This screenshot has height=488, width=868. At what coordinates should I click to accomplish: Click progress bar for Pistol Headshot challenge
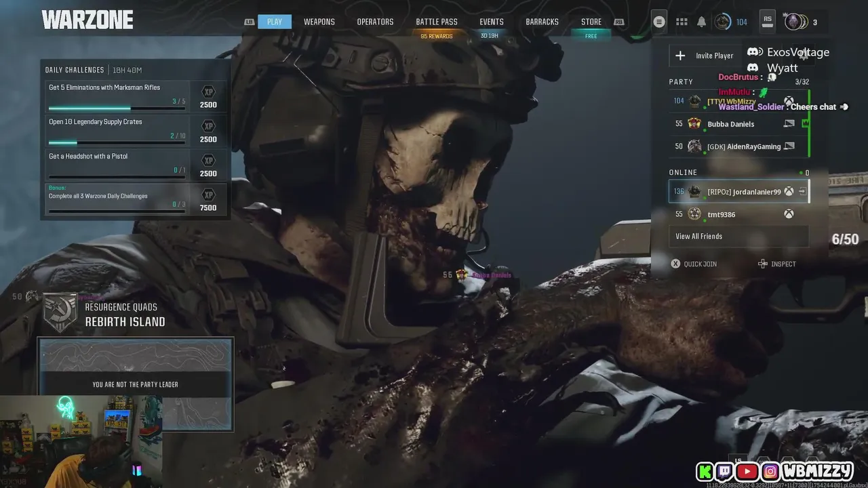tap(117, 177)
